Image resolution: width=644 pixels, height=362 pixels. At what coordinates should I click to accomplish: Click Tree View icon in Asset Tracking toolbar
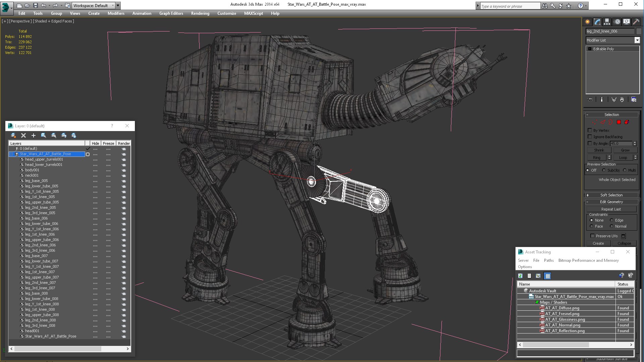pos(538,276)
